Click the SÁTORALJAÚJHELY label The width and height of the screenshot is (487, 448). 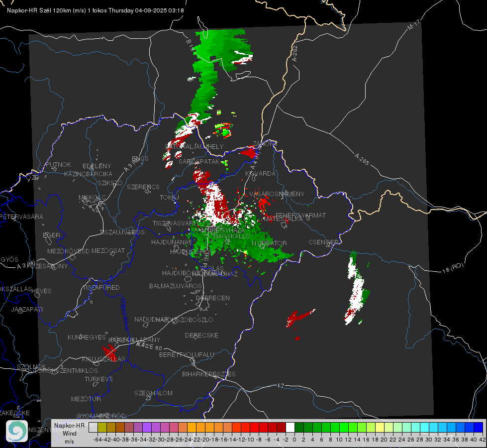point(194,146)
